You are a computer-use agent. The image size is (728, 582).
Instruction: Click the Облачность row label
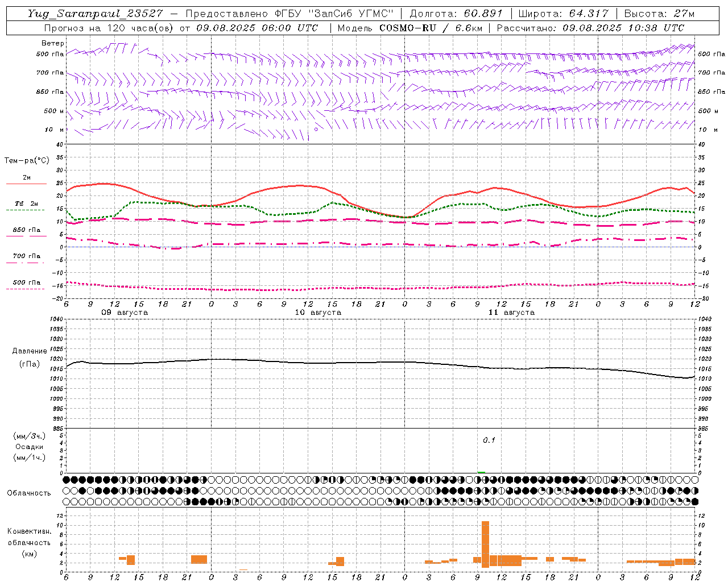tap(29, 493)
